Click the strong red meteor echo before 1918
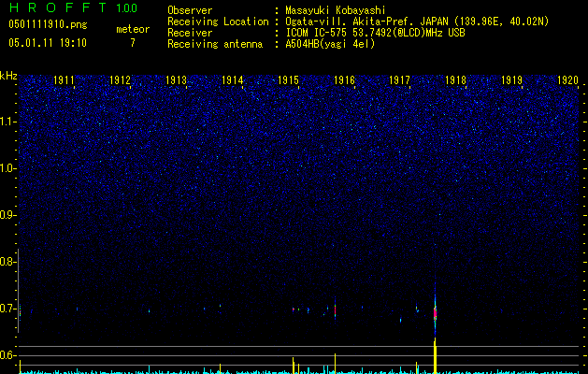588x374 pixels. tap(435, 313)
